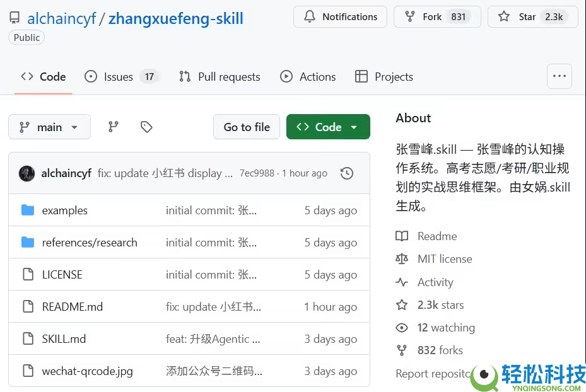Image resolution: width=586 pixels, height=392 pixels.
Task: Click the Issues count badge 17
Action: (x=149, y=77)
